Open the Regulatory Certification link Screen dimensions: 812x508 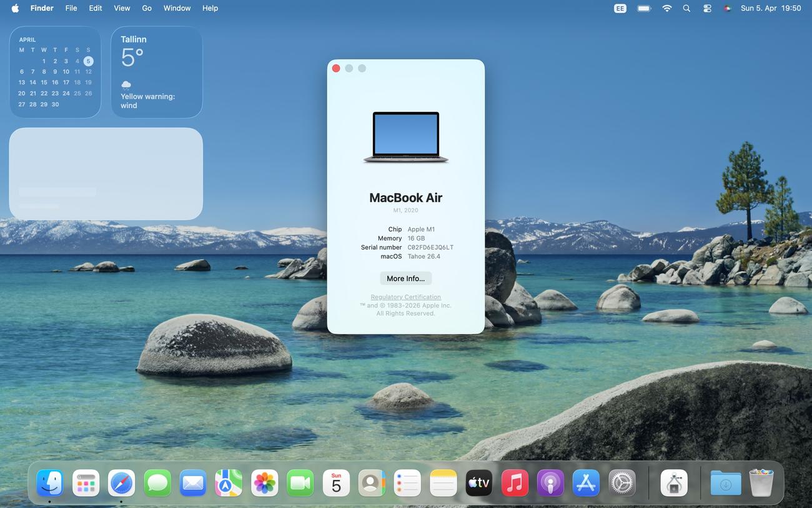click(x=405, y=297)
